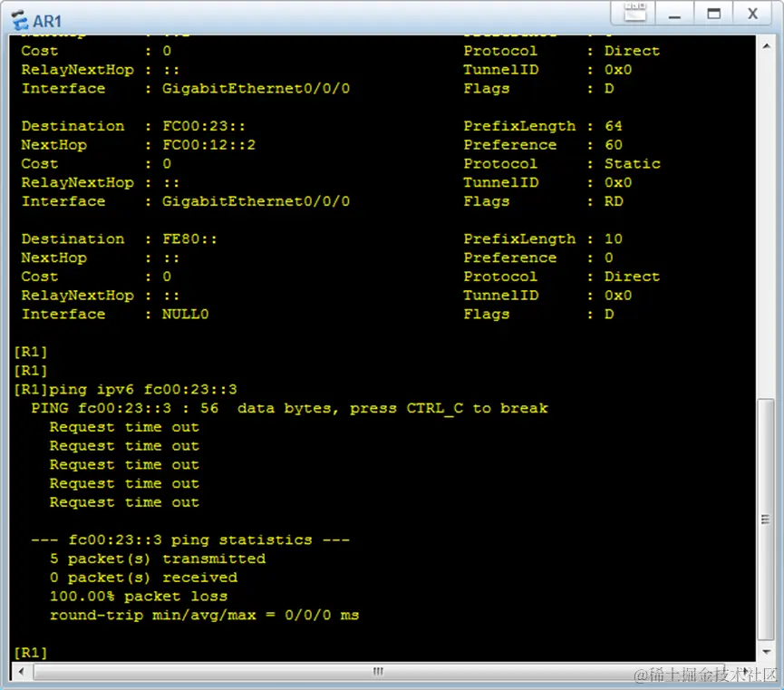Click '0 packet(s) received' line

click(143, 578)
